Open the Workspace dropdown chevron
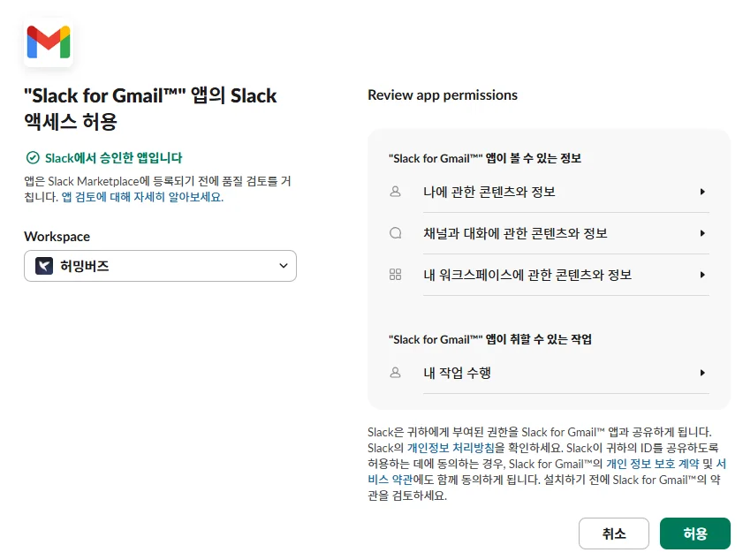The height and width of the screenshot is (560, 743). [284, 266]
